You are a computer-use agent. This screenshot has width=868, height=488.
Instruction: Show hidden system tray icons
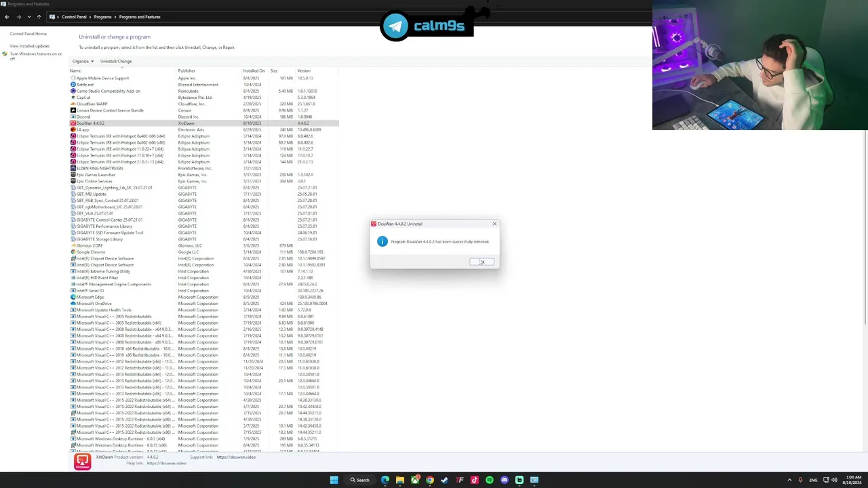click(789, 480)
